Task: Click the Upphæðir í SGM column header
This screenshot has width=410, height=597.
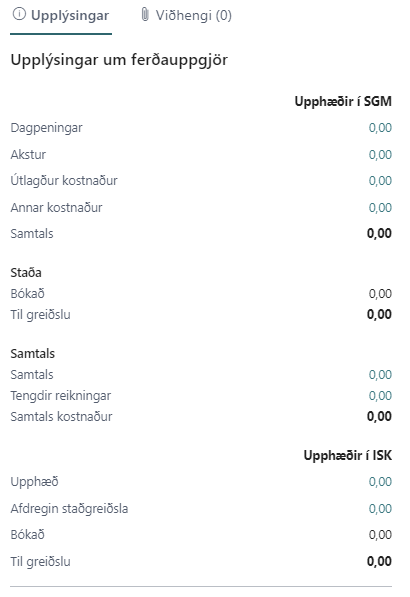Action: pos(343,101)
